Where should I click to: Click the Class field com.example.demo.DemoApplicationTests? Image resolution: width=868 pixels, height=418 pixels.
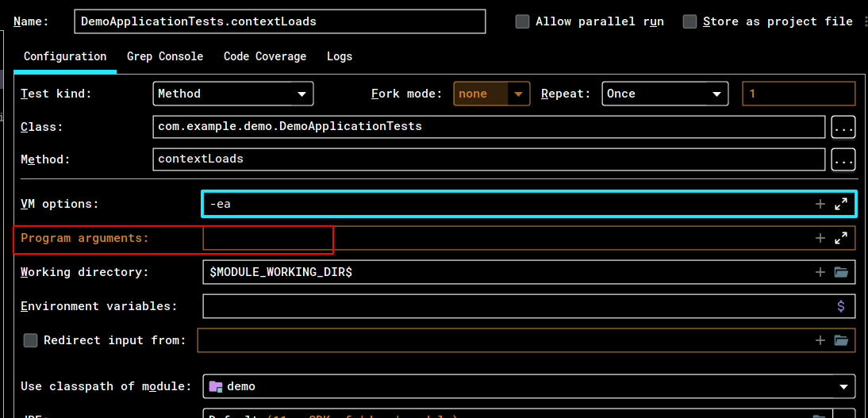489,127
